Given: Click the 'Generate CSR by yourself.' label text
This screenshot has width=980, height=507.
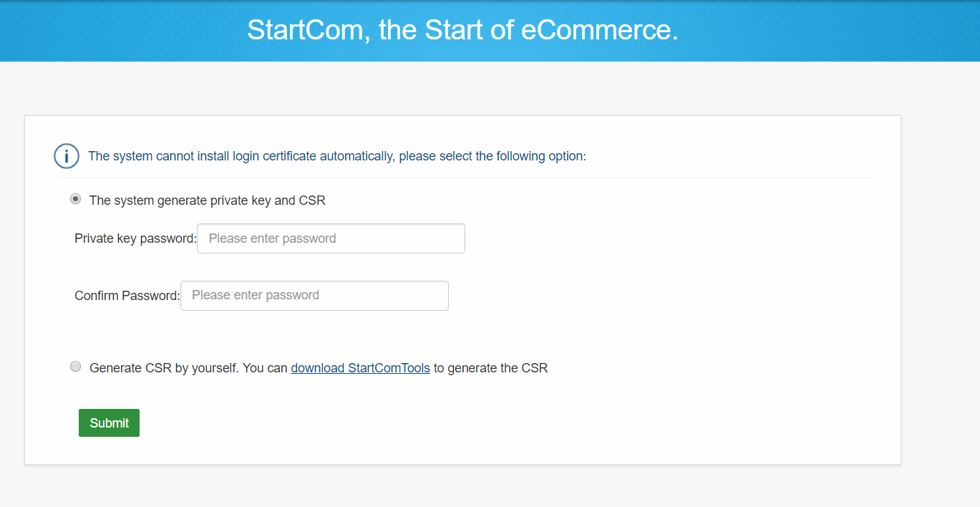Looking at the screenshot, I should 164,368.
